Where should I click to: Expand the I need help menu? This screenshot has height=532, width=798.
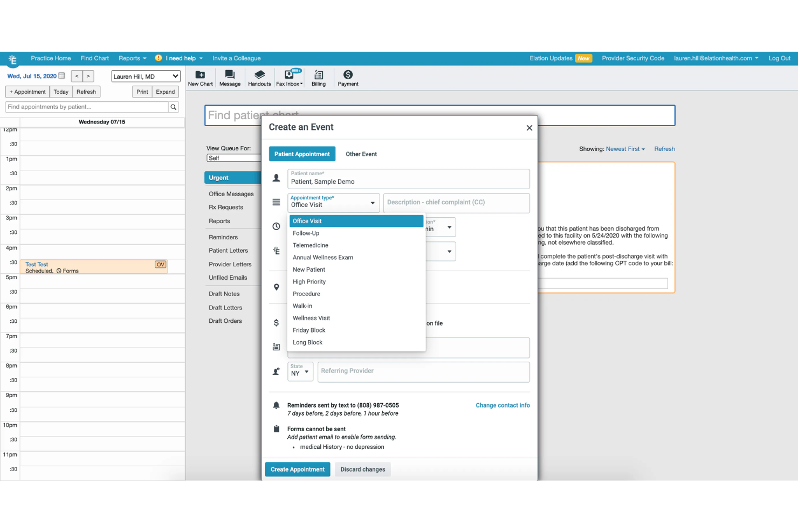click(184, 58)
